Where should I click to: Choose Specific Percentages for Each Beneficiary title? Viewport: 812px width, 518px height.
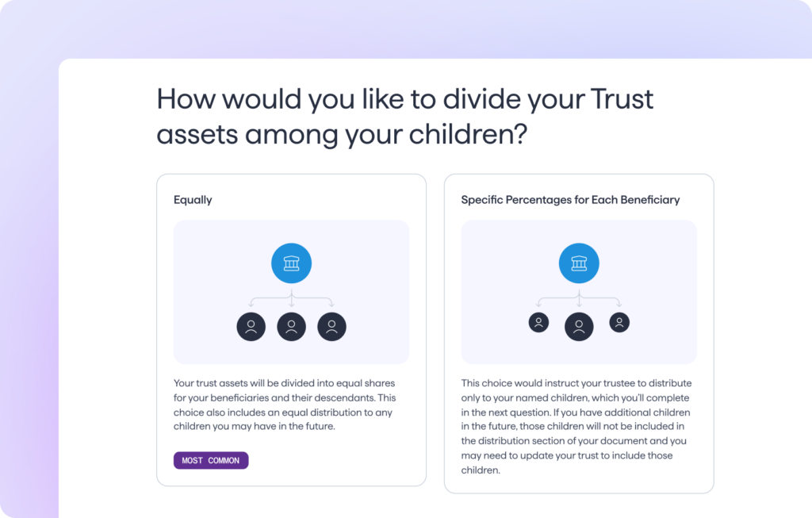pos(570,200)
